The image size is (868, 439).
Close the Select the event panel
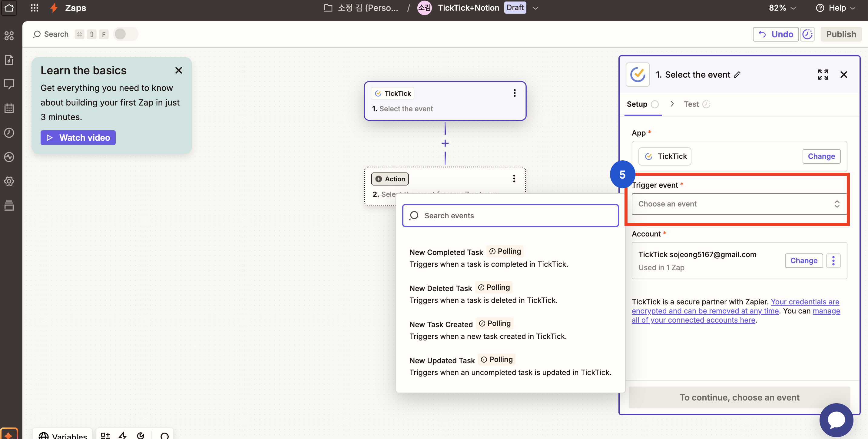[843, 75]
